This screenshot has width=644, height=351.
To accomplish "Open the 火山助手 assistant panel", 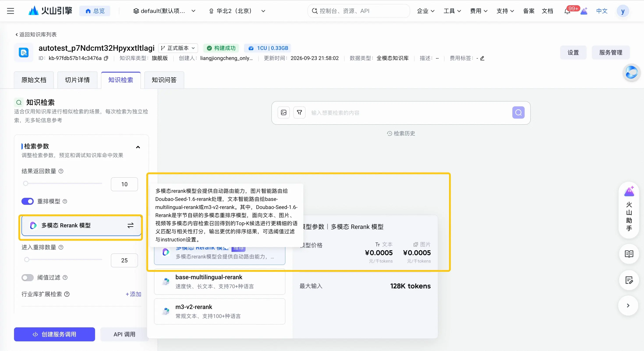I will click(629, 210).
